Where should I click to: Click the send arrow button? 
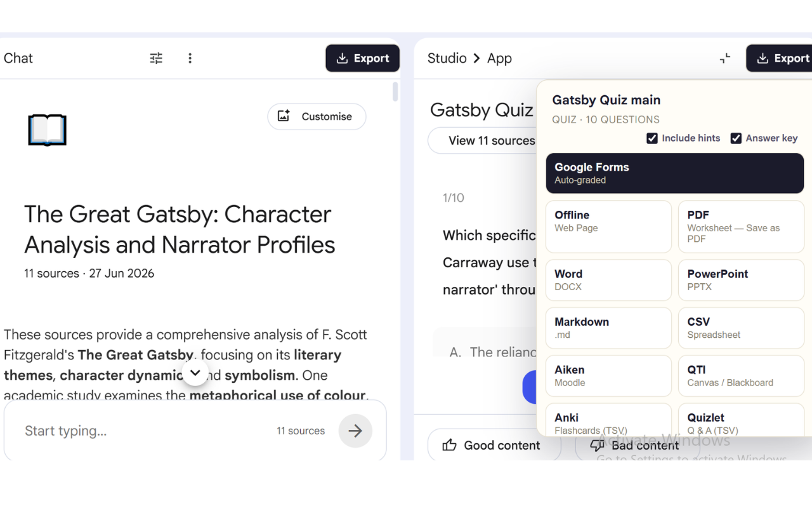tap(355, 431)
